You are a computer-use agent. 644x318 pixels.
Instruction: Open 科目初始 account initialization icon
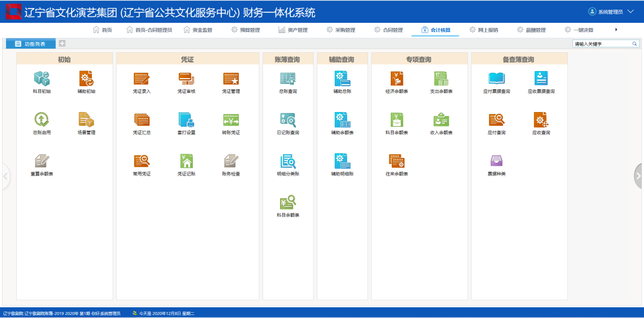[42, 79]
